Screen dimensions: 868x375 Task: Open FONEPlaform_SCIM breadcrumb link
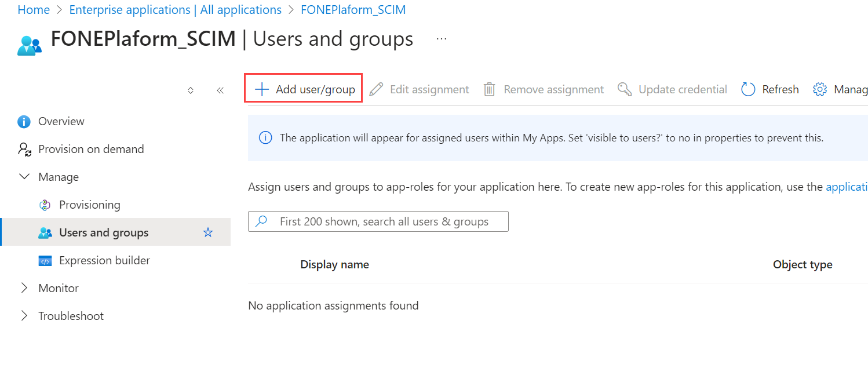[353, 10]
